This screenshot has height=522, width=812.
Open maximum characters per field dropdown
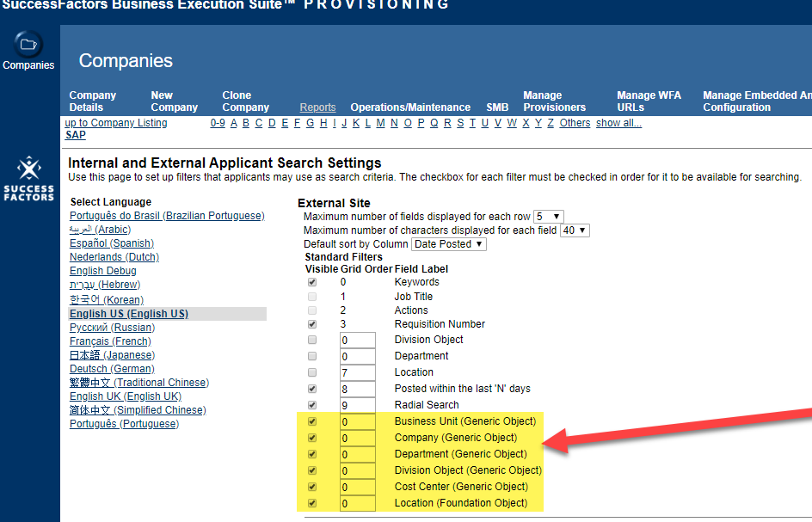click(575, 230)
